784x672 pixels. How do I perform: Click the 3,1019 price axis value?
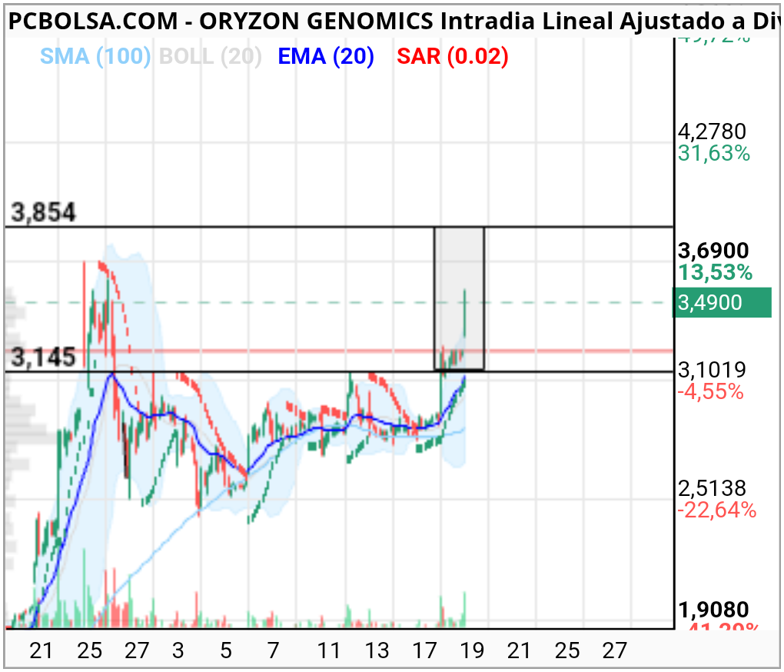[x=712, y=370]
